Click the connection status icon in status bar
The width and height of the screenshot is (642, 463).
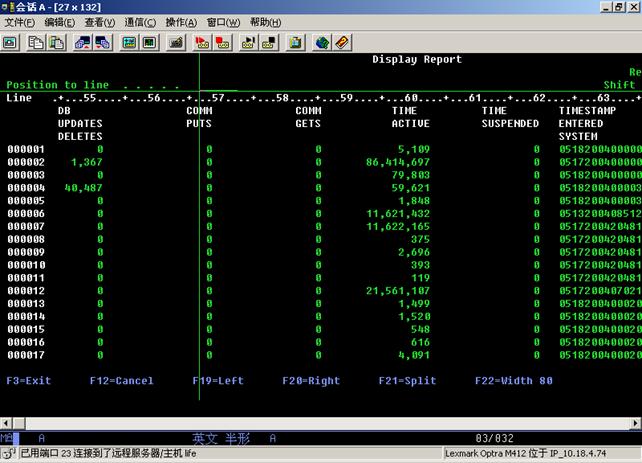(8, 453)
